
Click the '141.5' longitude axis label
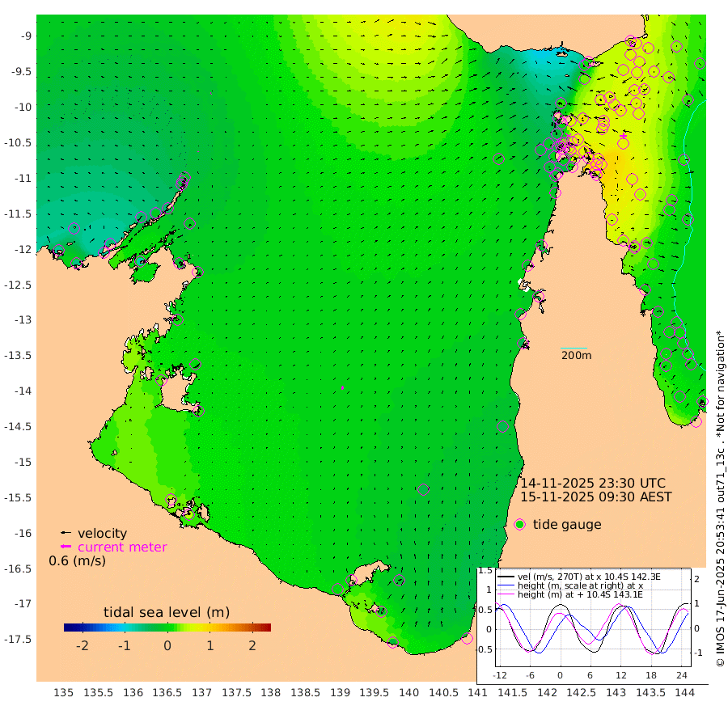tap(513, 693)
